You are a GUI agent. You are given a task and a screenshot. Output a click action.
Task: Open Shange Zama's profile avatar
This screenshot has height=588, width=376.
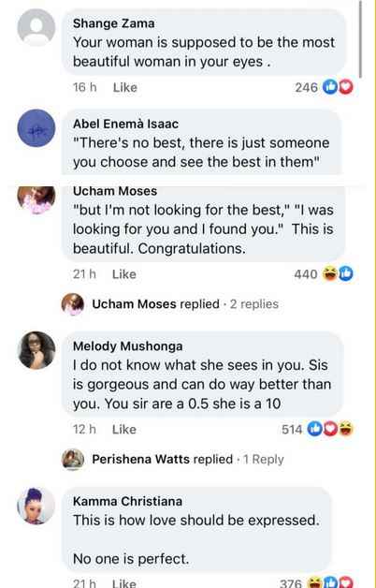coord(36,27)
